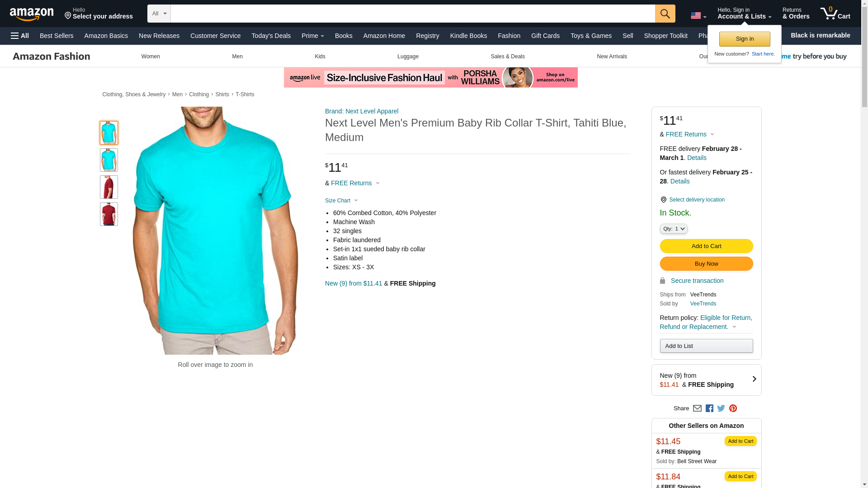Click into the Amazon search field
The image size is (868, 488).
(412, 14)
